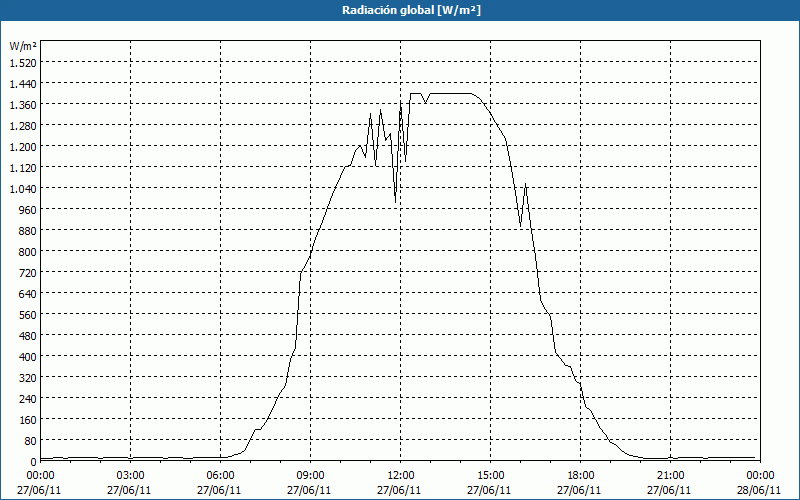
Task: Select the 1.440 y-axis value
Action: click(23, 83)
